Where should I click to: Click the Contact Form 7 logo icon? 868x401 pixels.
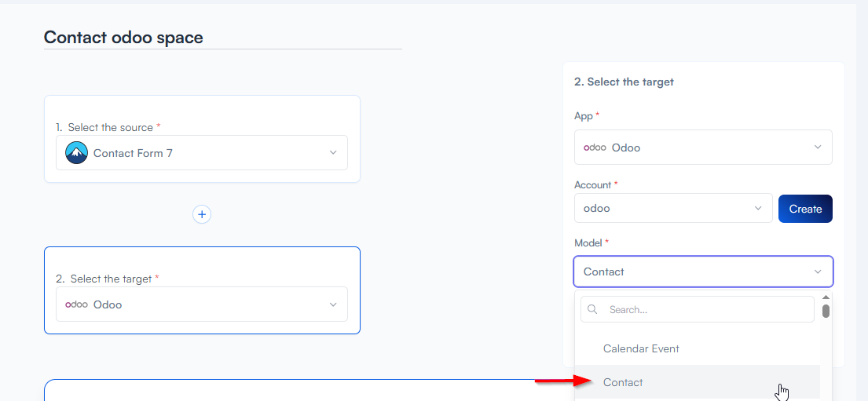tap(76, 153)
